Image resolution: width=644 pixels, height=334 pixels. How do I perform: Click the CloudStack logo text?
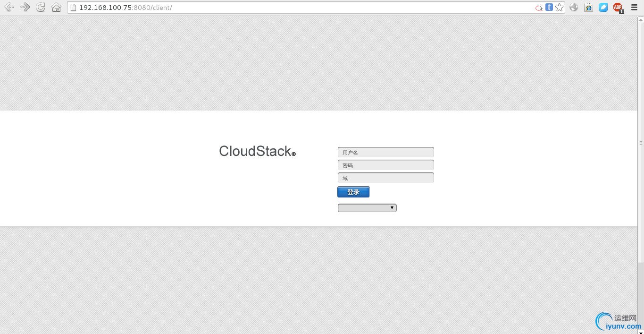[x=257, y=151]
